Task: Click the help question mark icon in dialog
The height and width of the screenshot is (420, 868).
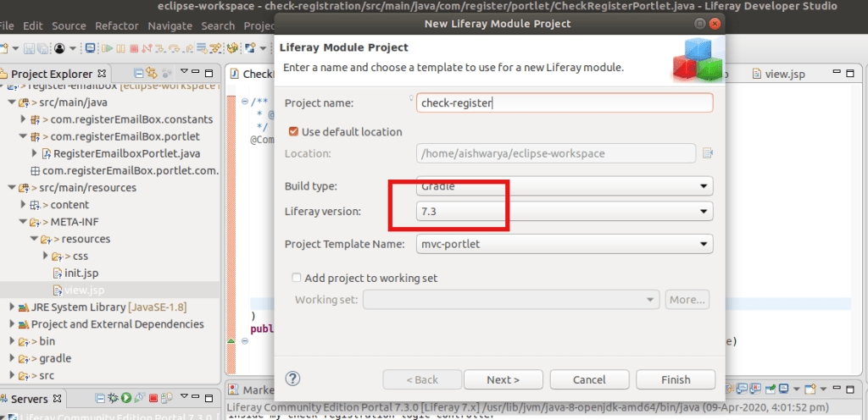Action: 293,379
